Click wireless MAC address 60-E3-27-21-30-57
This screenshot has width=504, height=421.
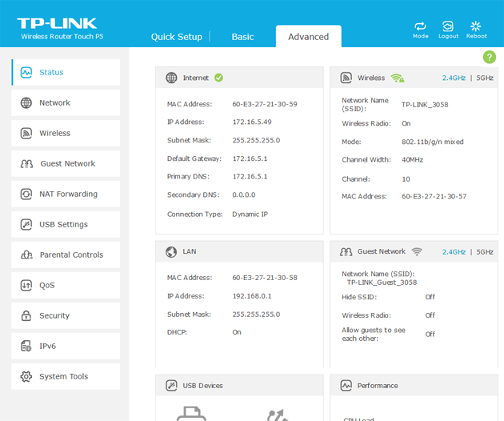(x=434, y=197)
